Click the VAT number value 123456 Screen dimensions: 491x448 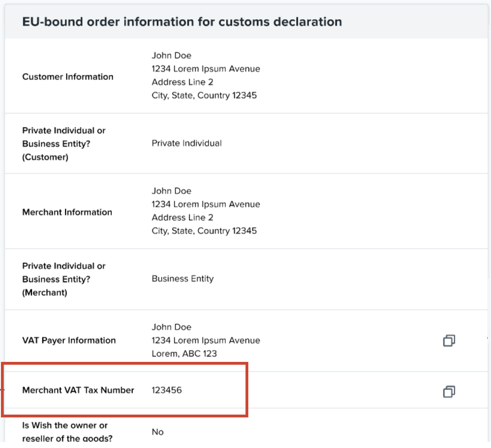coord(166,390)
